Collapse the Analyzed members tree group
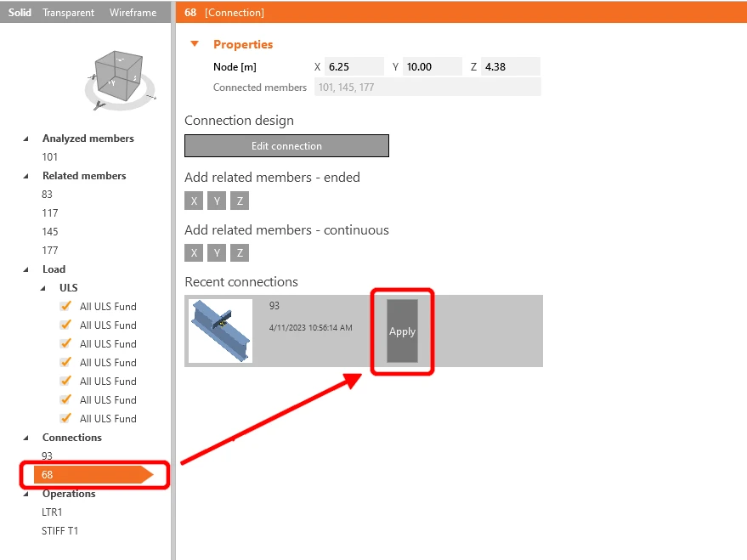This screenshot has width=747, height=560. pos(26,139)
